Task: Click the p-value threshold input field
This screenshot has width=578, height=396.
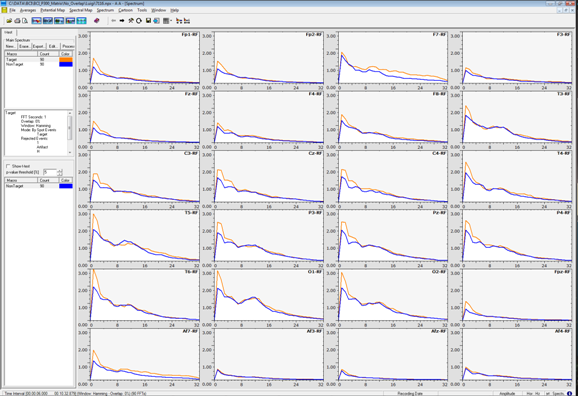Action: pyautogui.click(x=50, y=172)
